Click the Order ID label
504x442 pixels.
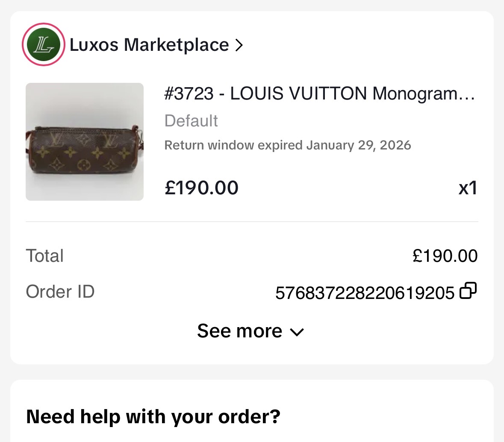point(60,292)
